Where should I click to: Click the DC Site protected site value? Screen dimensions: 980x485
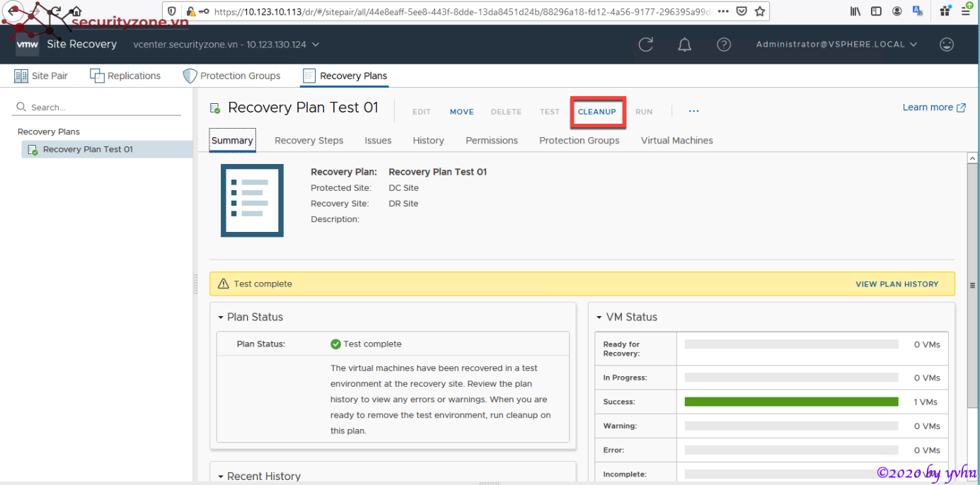pos(403,188)
